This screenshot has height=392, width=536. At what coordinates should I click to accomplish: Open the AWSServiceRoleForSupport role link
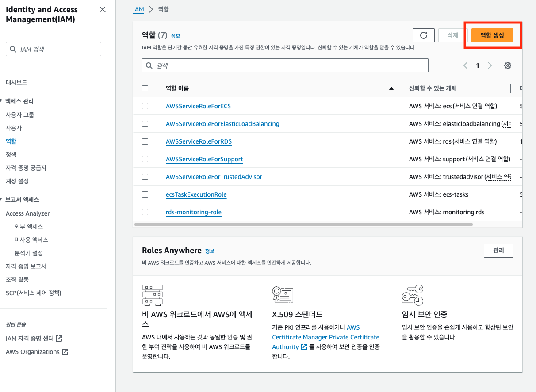pyautogui.click(x=204, y=159)
